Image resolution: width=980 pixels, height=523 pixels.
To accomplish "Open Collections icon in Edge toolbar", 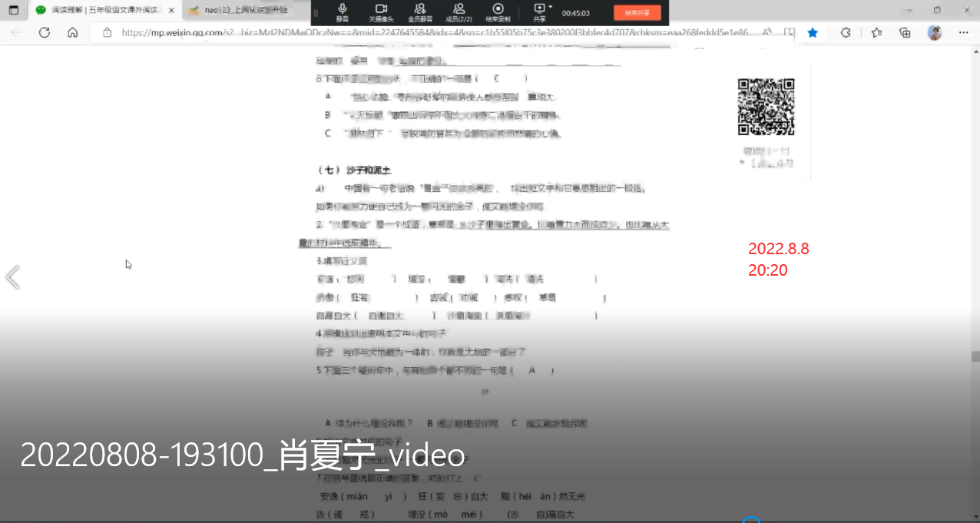I will (x=905, y=32).
